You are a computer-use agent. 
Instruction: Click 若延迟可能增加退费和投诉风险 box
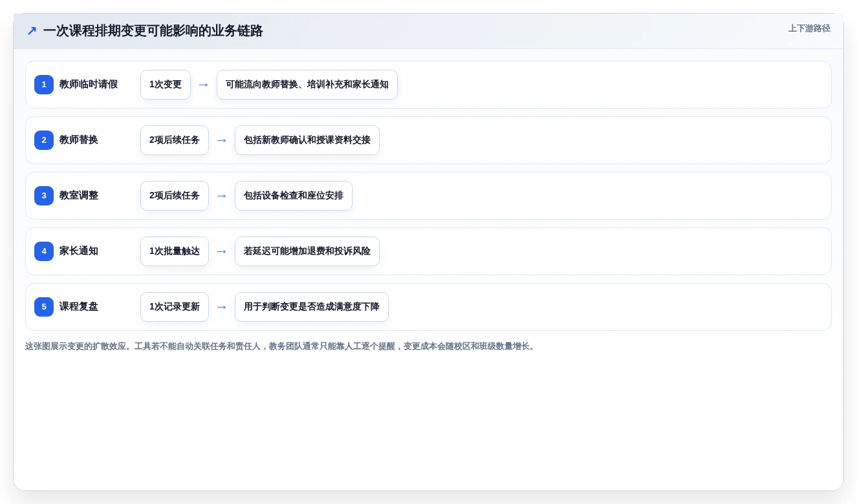click(x=307, y=251)
